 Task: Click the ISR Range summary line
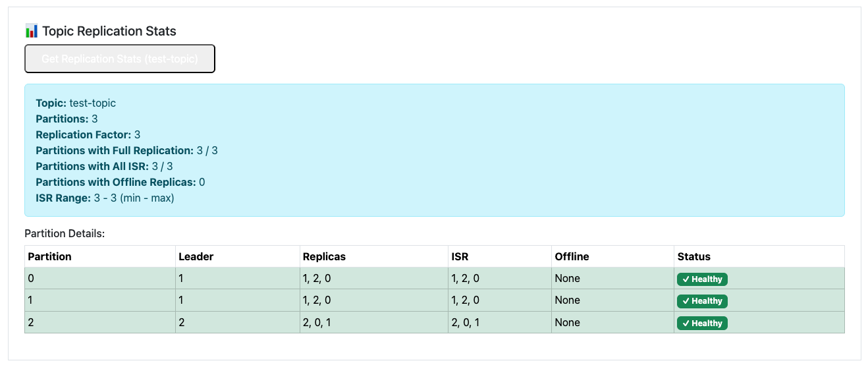105,198
